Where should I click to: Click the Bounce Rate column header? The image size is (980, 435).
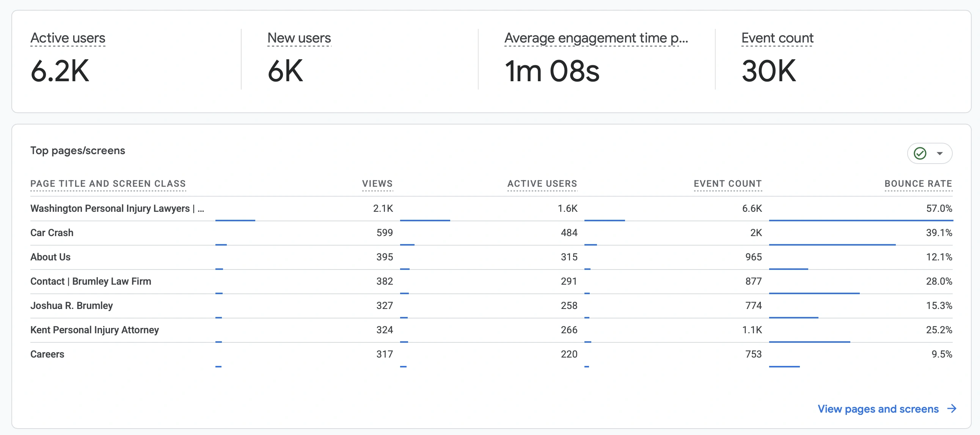[918, 184]
